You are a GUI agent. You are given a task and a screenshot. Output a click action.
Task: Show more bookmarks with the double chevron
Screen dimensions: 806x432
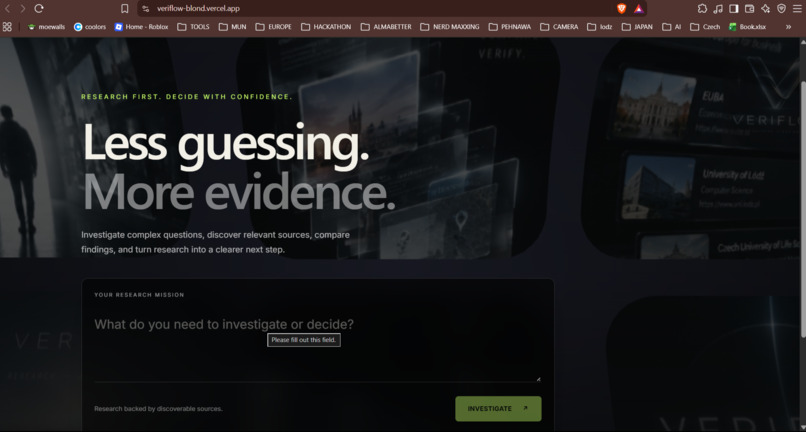[788, 27]
